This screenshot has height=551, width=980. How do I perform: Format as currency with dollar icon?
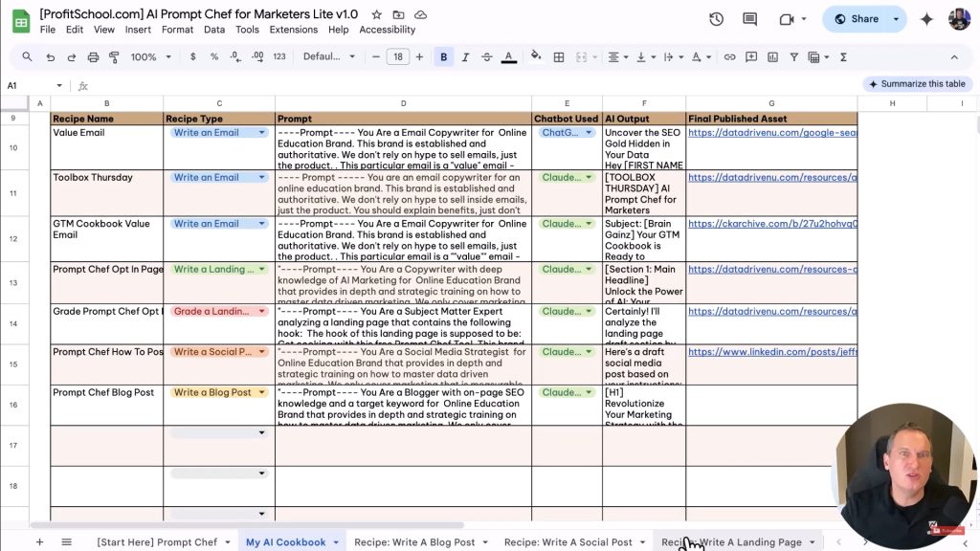[192, 56]
